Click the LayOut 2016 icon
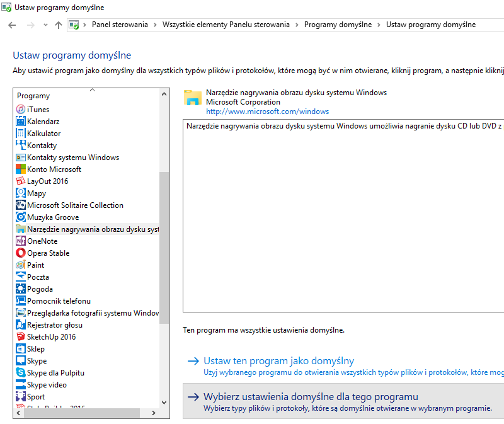 click(21, 181)
